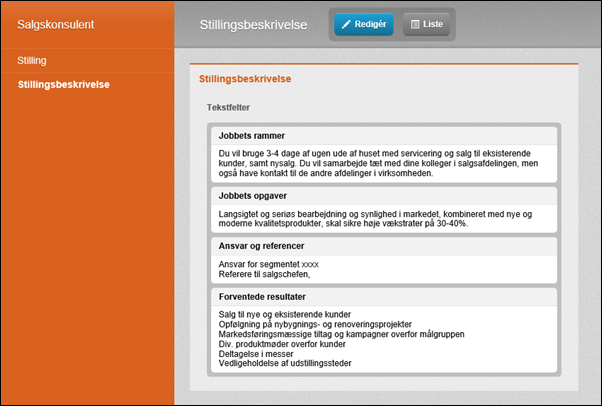Viewport: 602px width, 406px height.
Task: Click the Salgskonsulent sidebar title
Action: click(57, 23)
